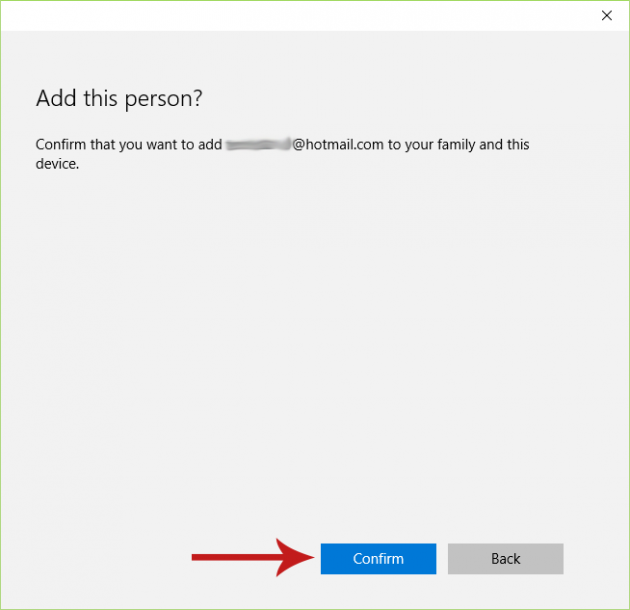
Task: Click the word "device." on the second line
Action: [57, 163]
